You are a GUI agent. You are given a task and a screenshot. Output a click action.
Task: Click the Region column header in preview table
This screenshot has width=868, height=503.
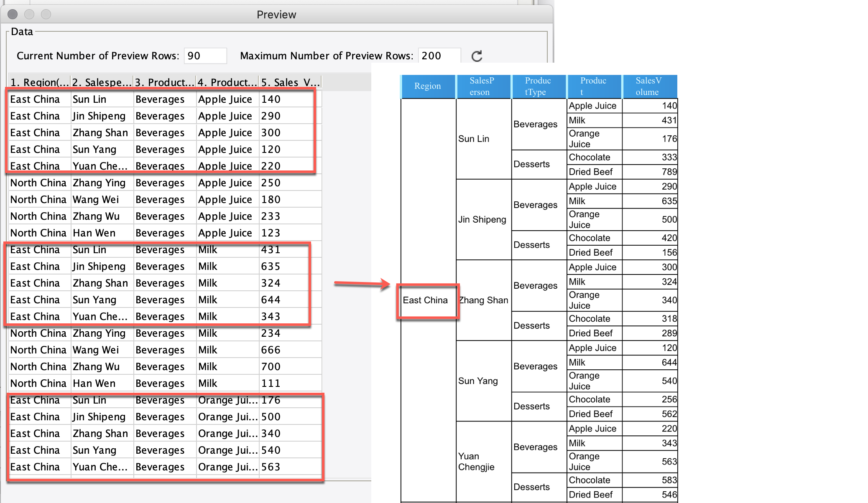point(39,82)
